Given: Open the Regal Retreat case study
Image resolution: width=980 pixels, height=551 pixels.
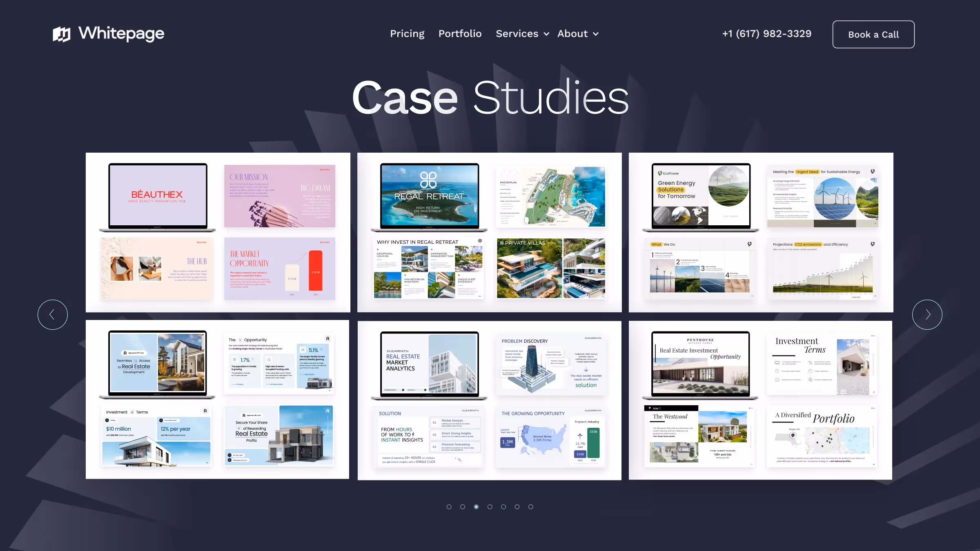Looking at the screenshot, I should [489, 232].
